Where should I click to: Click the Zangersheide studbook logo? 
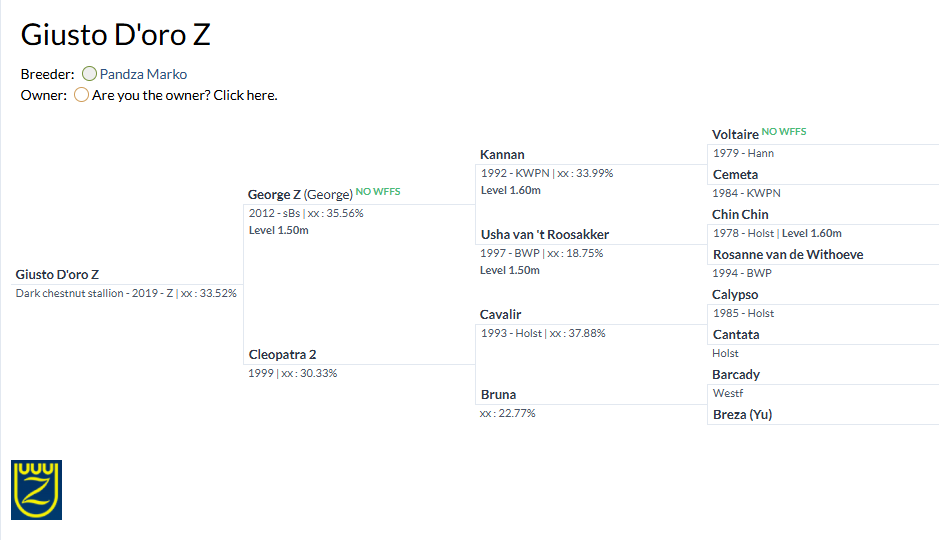coord(37,490)
